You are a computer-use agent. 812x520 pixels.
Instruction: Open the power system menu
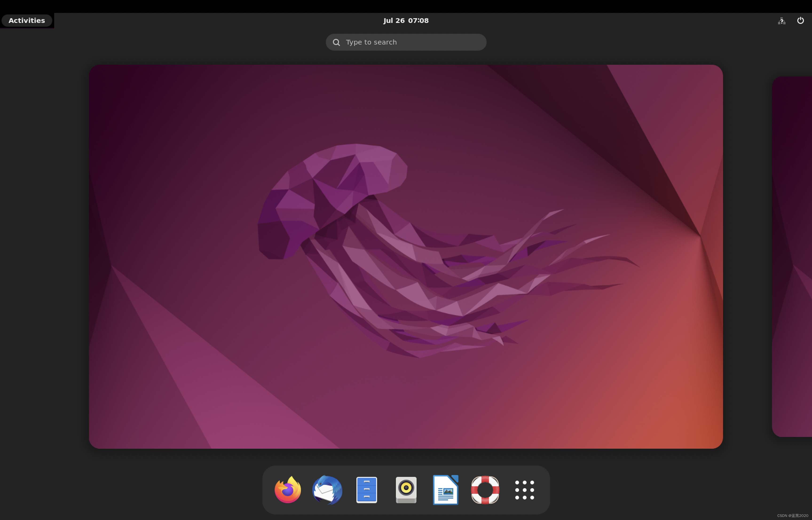(800, 21)
